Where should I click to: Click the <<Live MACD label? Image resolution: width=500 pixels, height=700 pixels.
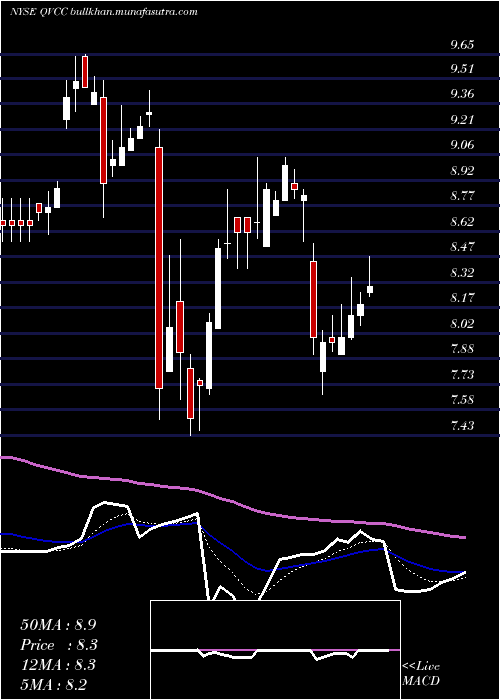[x=421, y=674]
